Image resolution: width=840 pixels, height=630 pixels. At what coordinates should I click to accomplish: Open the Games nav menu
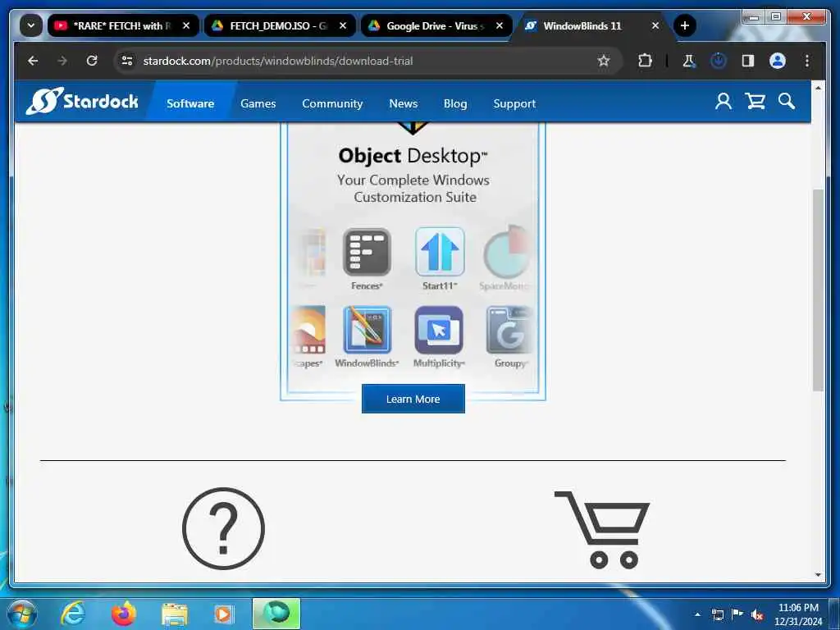(258, 103)
